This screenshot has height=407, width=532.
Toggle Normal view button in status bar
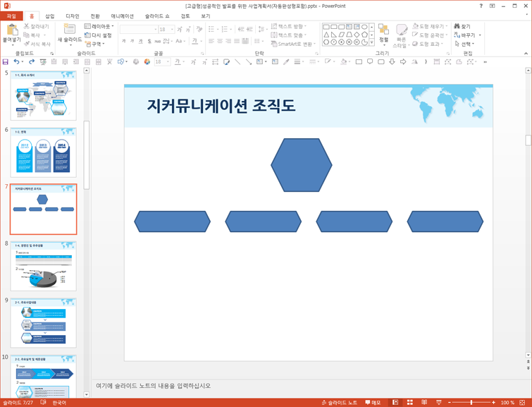point(395,403)
